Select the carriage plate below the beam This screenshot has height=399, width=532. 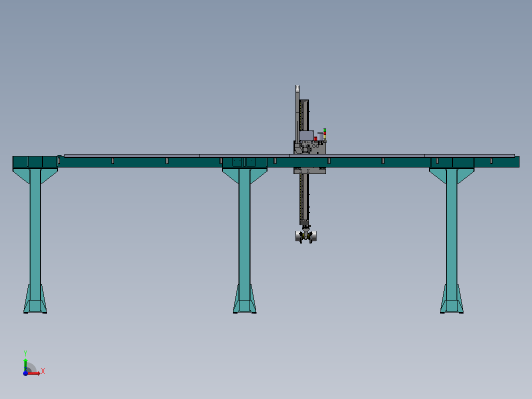pos(310,170)
